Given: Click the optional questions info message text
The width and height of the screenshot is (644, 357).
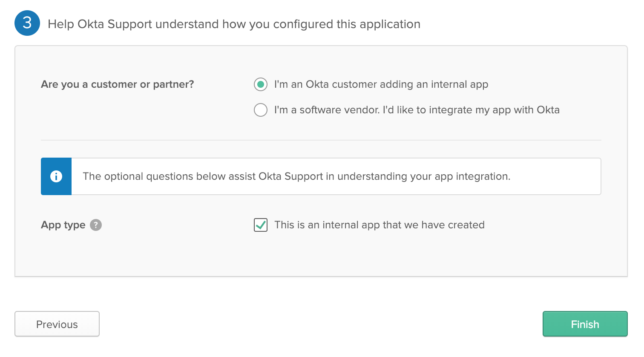Looking at the screenshot, I should click(296, 176).
